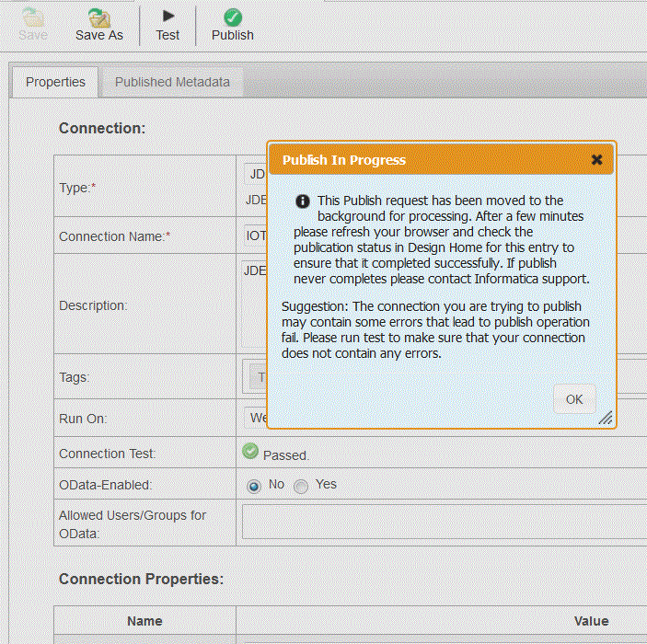Select Yes for OData-Enabled
This screenshot has width=647, height=644.
click(x=301, y=486)
